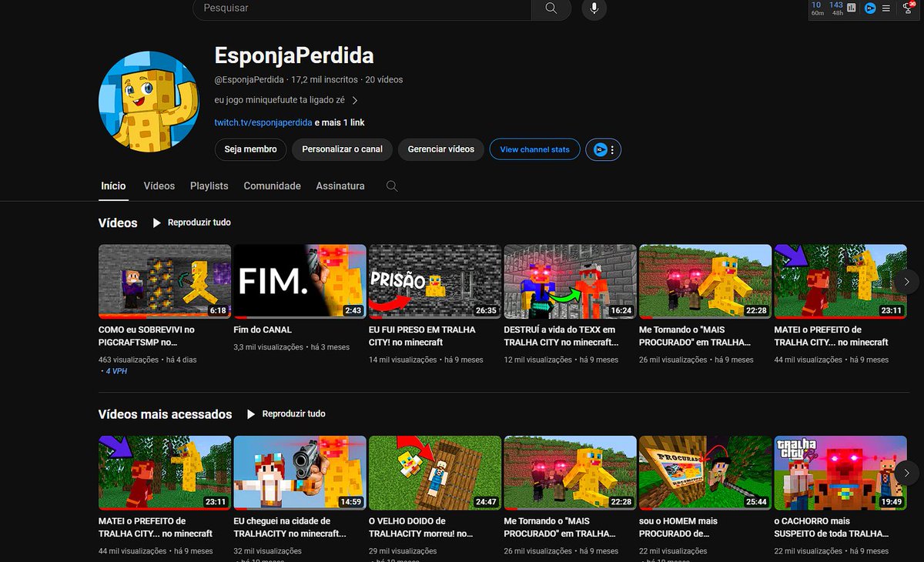924x562 pixels.
Task: Open the twitch.tv/esponjaperdida link
Action: tap(262, 122)
